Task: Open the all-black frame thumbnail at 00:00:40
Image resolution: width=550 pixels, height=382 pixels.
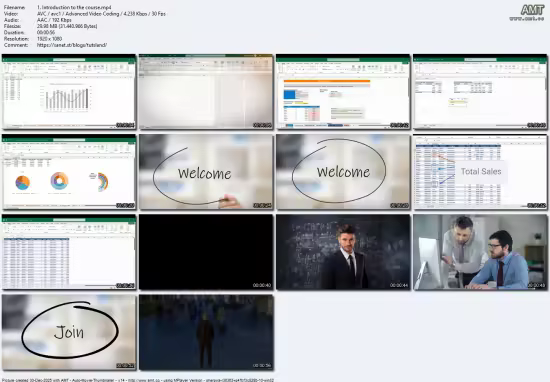Action: [206, 252]
